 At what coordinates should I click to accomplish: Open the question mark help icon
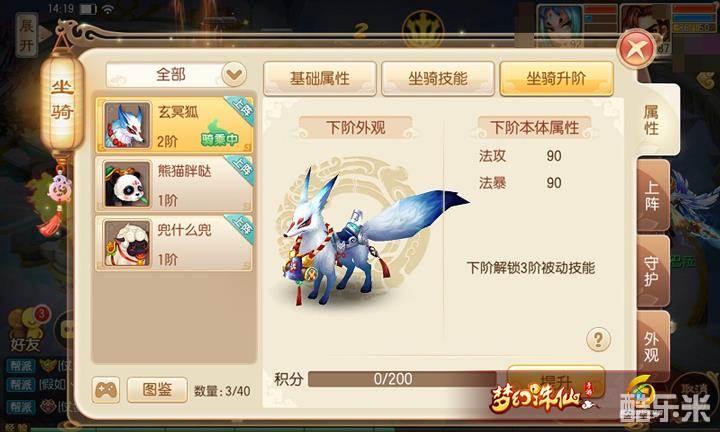pyautogui.click(x=598, y=340)
